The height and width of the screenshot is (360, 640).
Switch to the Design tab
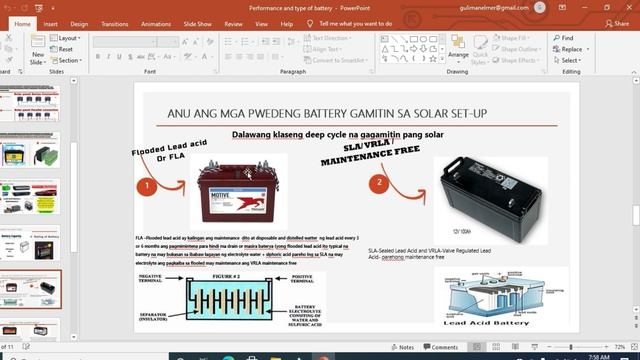click(79, 24)
